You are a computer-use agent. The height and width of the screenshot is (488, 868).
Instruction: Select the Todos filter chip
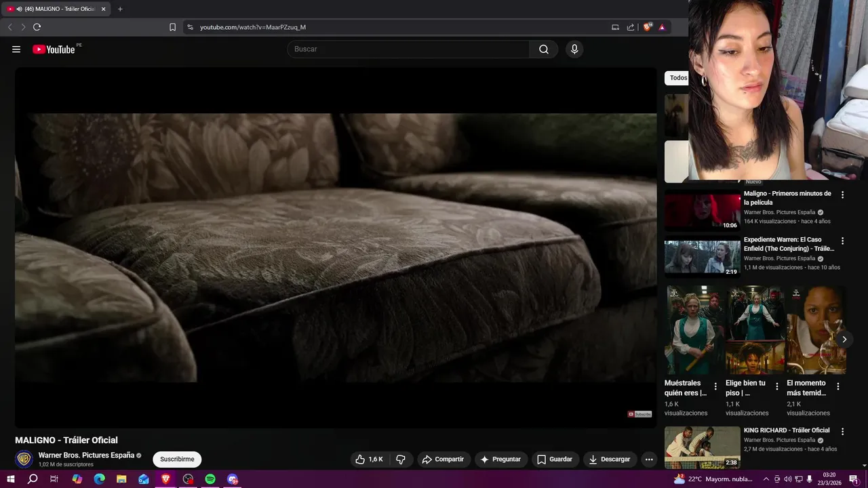(x=677, y=78)
